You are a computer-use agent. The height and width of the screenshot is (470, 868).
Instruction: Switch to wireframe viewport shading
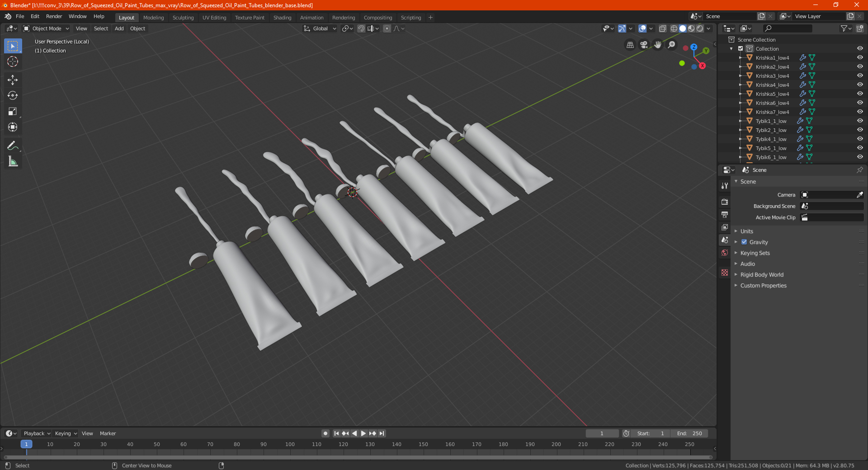point(674,28)
